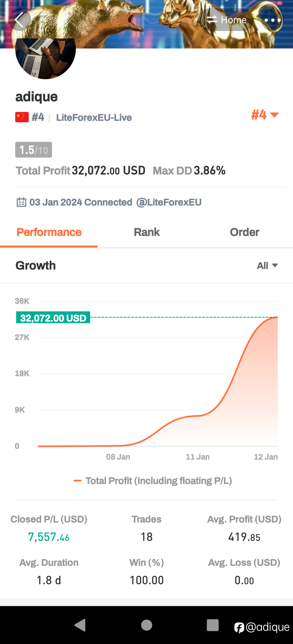
Task: Tap the Android home circle button
Action: (x=146, y=625)
